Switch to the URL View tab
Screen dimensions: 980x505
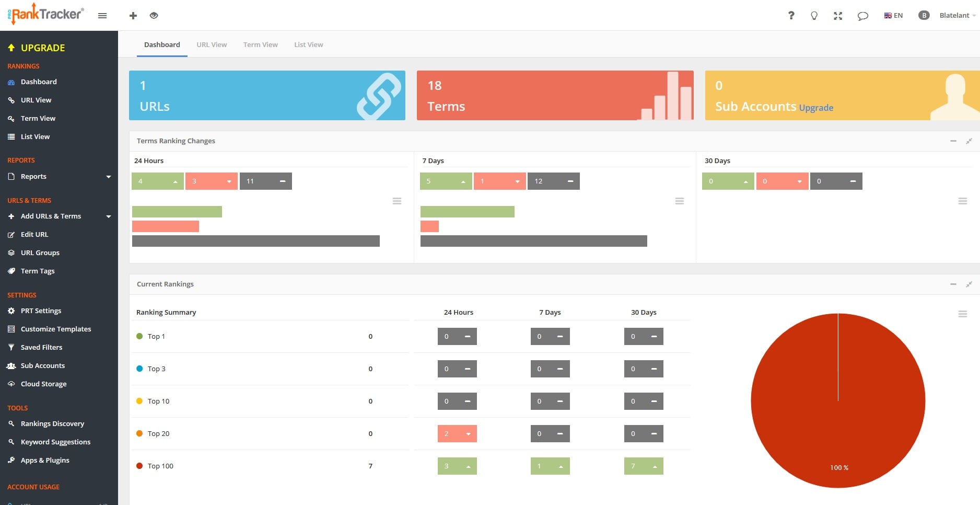coord(212,44)
